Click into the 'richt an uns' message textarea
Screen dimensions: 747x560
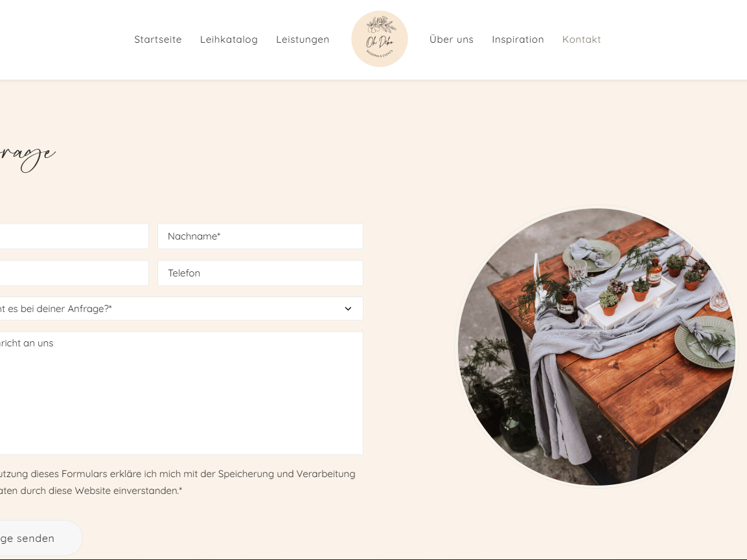181,393
